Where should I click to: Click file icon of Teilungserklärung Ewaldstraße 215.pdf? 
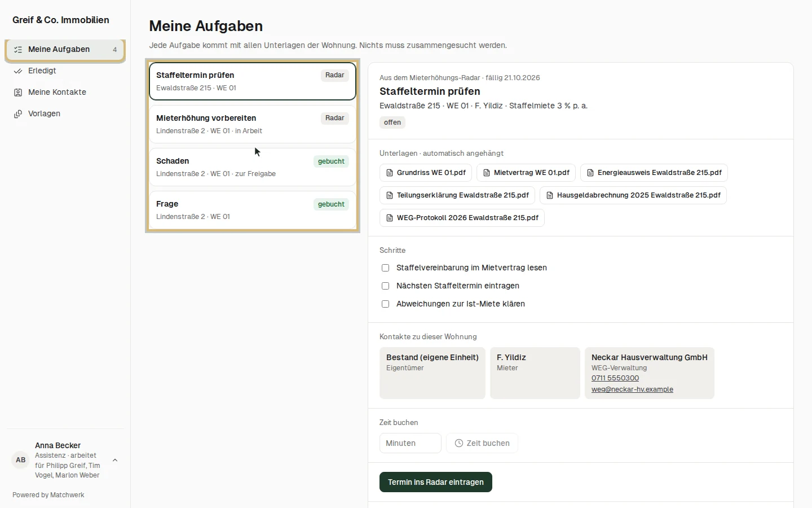[390, 195]
